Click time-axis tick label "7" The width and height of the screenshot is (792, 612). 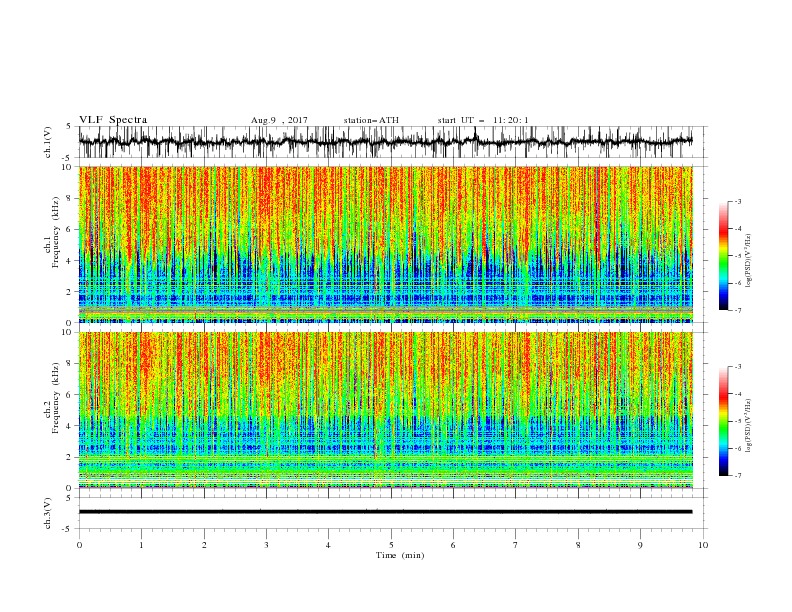coord(516,545)
